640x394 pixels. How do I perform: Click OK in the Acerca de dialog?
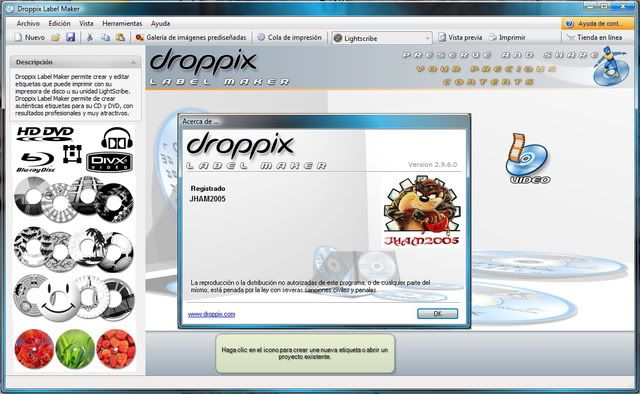point(438,314)
